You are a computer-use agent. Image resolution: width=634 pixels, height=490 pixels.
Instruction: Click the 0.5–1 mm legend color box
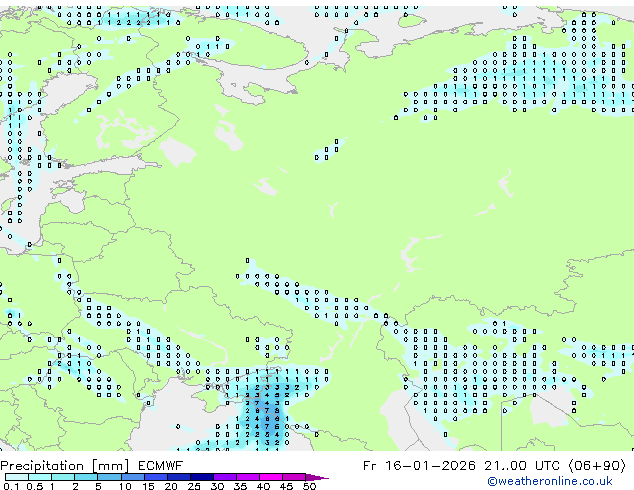tap(40, 477)
